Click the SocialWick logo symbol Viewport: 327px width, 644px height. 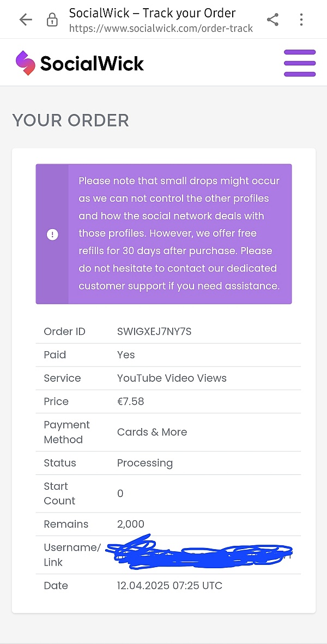click(x=25, y=63)
